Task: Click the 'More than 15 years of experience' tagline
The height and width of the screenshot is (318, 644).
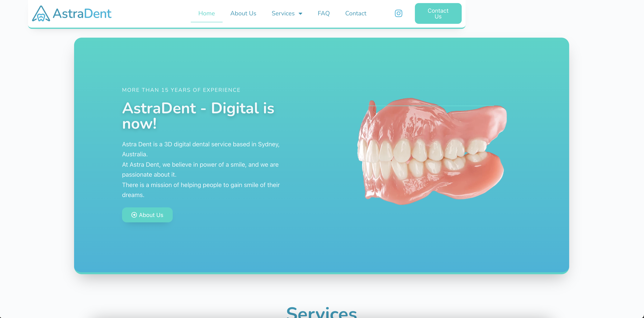Action: coord(181,90)
